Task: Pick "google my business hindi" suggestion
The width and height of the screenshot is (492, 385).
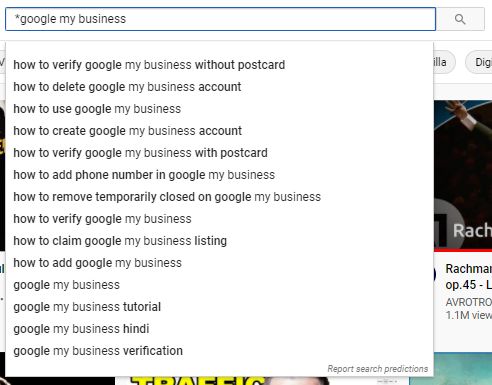Action: click(219, 329)
